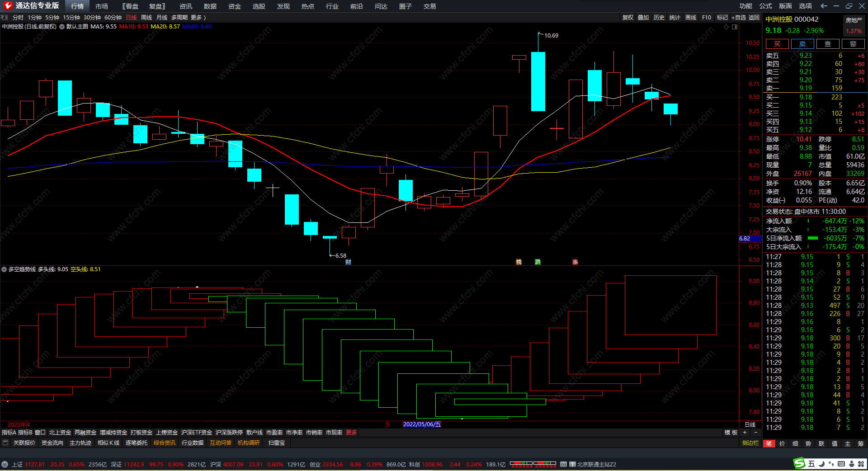This screenshot has height=471, width=868.
Task: Toggle the 多空趋势线 indicator circle button
Action: [x=4, y=269]
